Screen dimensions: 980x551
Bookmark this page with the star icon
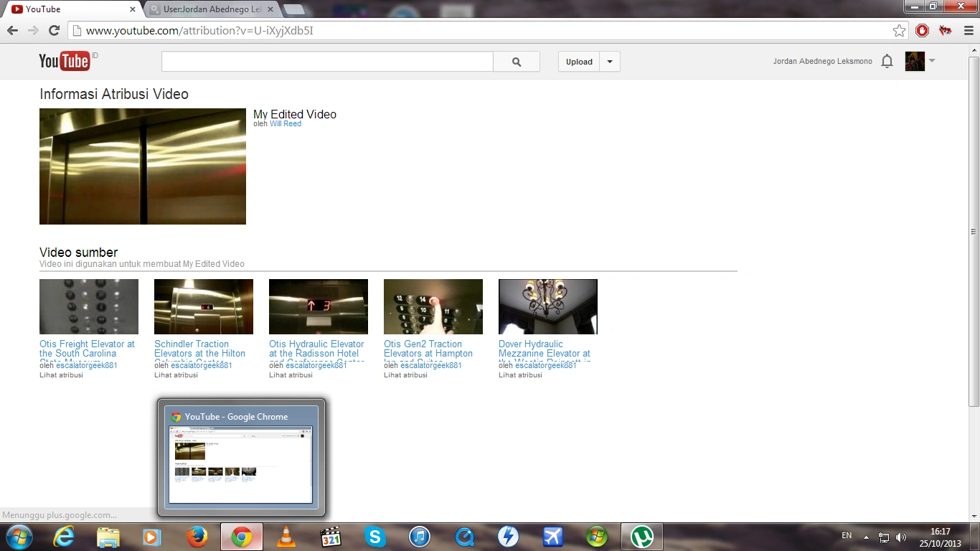[x=899, y=31]
